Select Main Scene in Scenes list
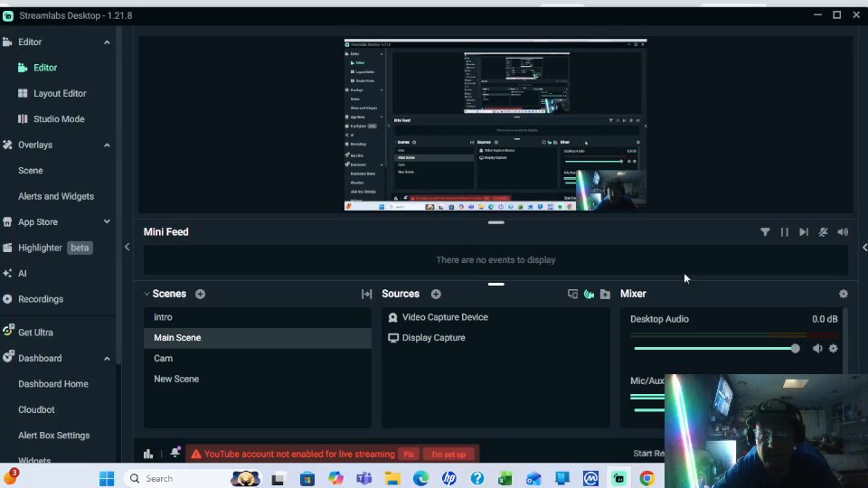This screenshot has width=868, height=488. (x=258, y=338)
